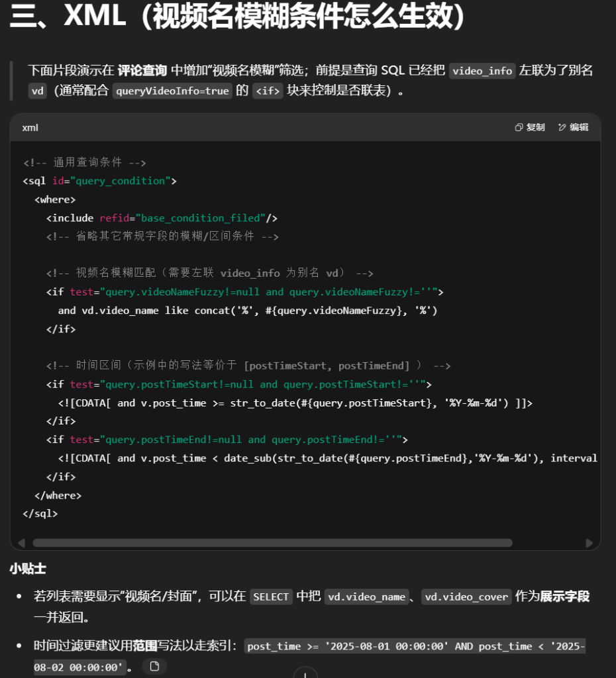Click the <if> inline code chip in the intro

[267, 91]
